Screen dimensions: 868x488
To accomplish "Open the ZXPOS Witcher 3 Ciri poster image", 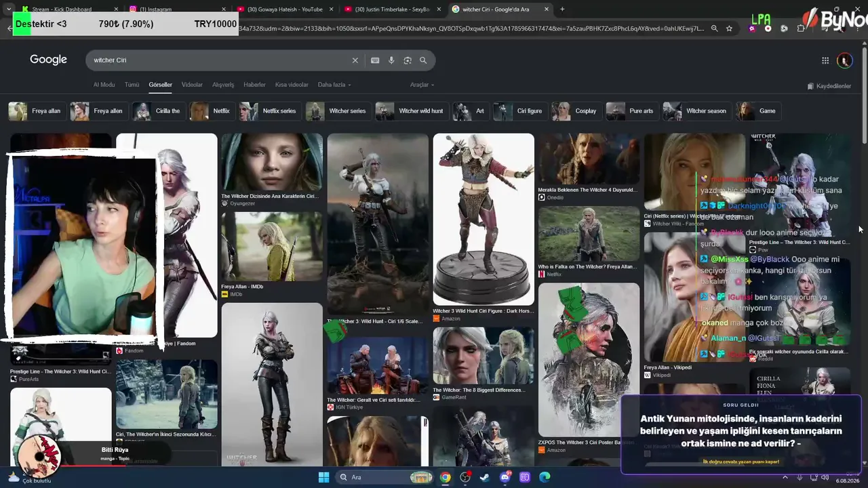I will (x=589, y=360).
